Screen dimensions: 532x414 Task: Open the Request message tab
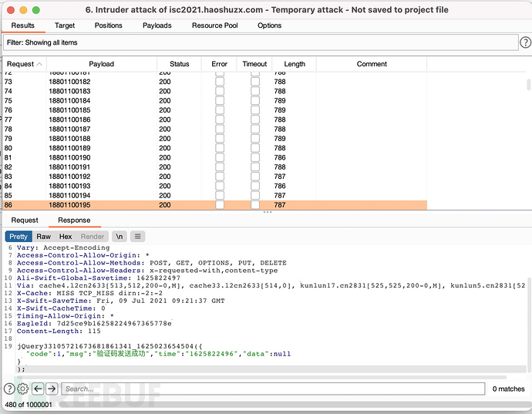(25, 220)
